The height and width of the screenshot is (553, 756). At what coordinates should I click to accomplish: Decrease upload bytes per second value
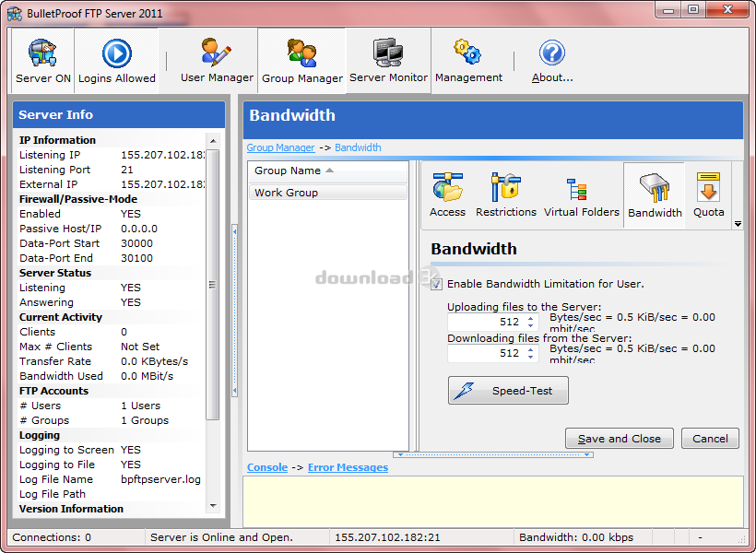click(x=531, y=326)
